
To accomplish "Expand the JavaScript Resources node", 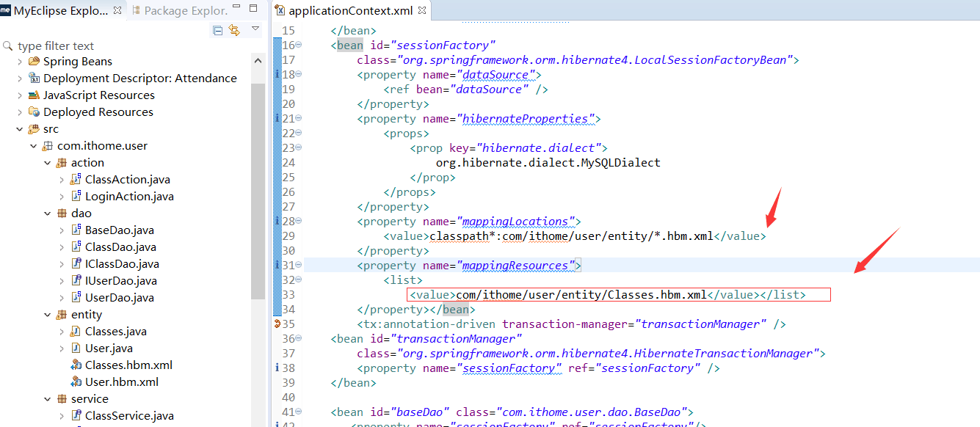I will [x=20, y=95].
